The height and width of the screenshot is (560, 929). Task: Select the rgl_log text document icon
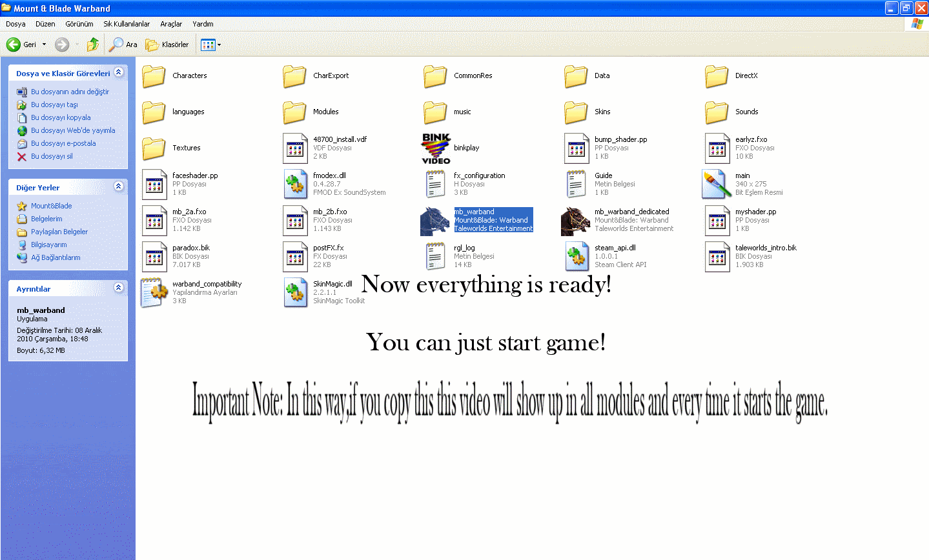coord(436,257)
